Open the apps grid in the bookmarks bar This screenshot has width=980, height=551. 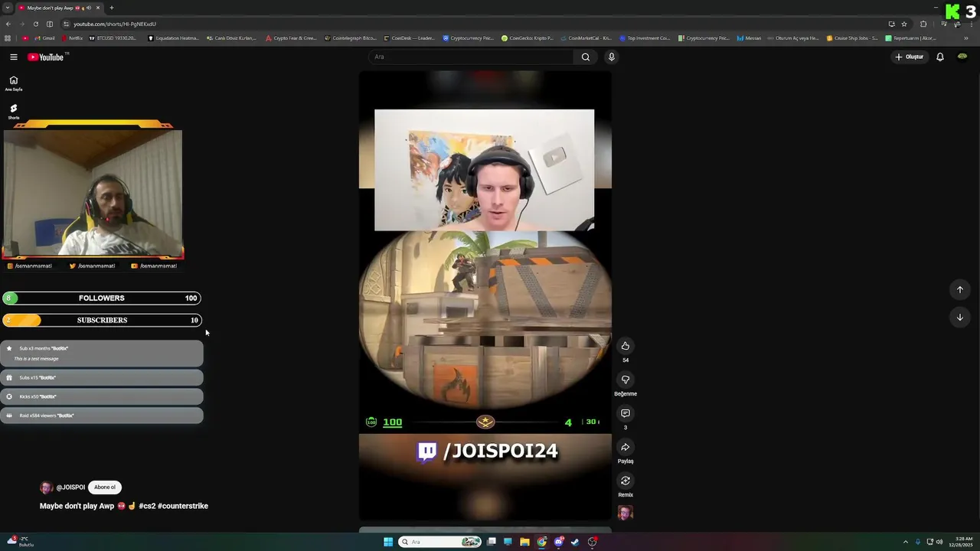(8, 37)
